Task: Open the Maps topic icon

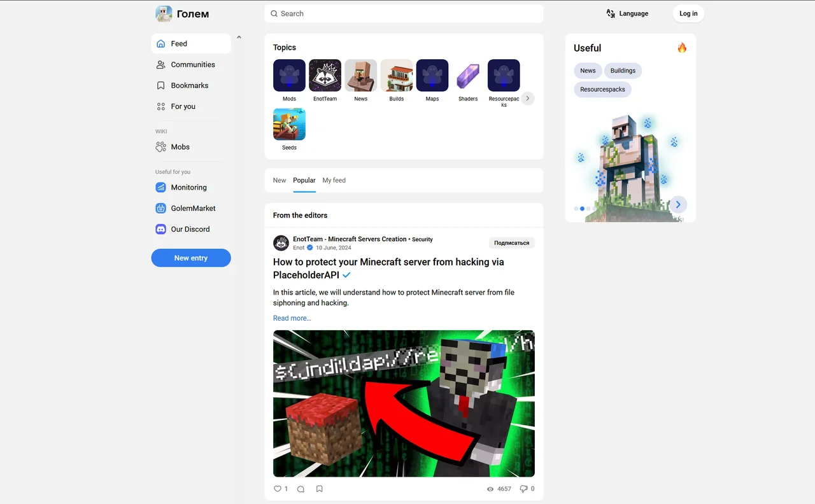Action: (432, 76)
